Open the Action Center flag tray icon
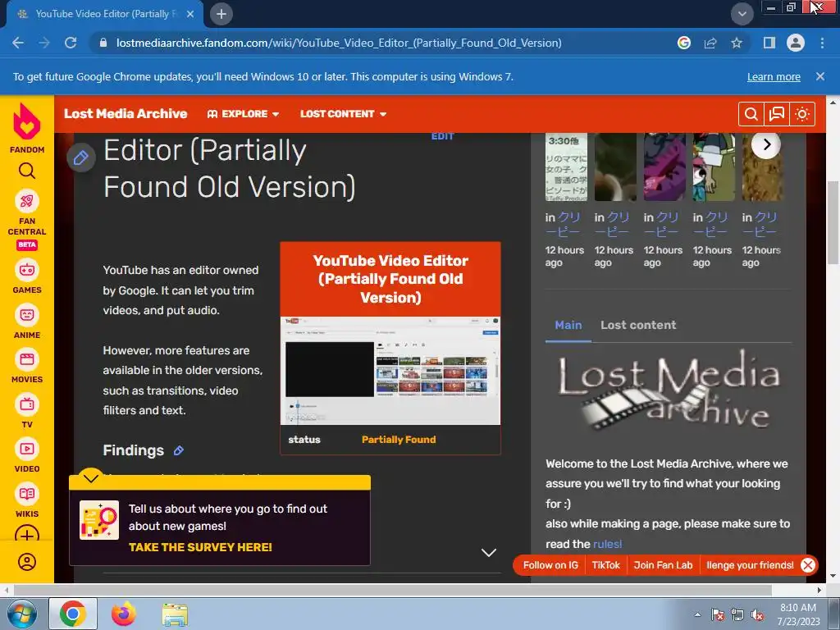 717,615
